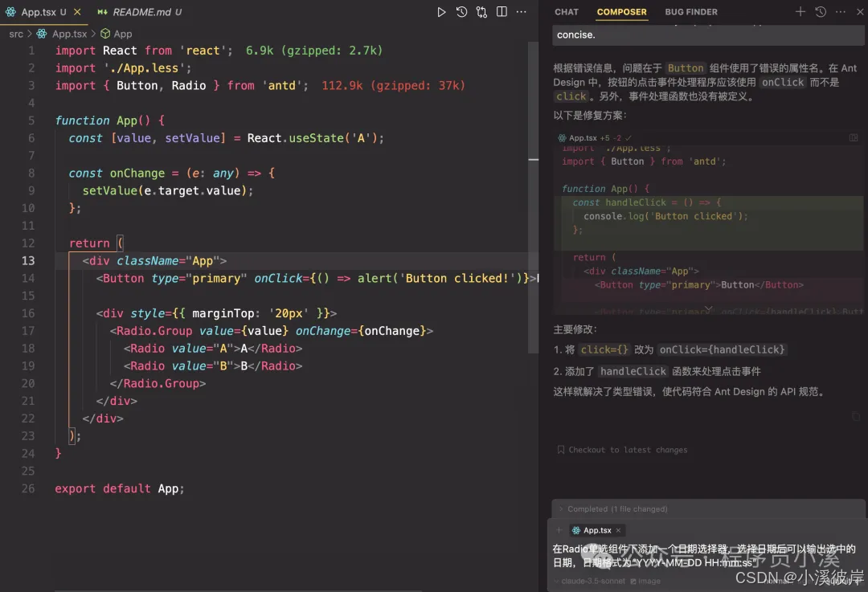This screenshot has height=592, width=868.
Task: Click the bookmark icon beside Checkout
Action: [561, 450]
